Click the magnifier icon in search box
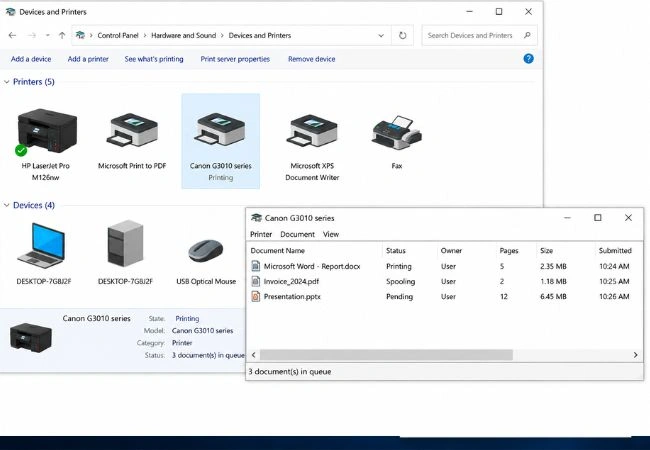The width and height of the screenshot is (650, 450). click(x=527, y=35)
